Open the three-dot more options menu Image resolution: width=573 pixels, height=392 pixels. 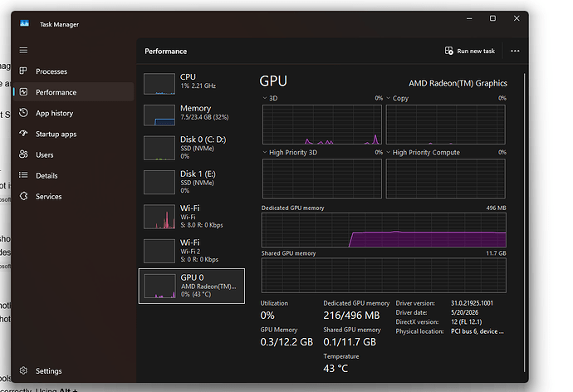[x=515, y=51]
